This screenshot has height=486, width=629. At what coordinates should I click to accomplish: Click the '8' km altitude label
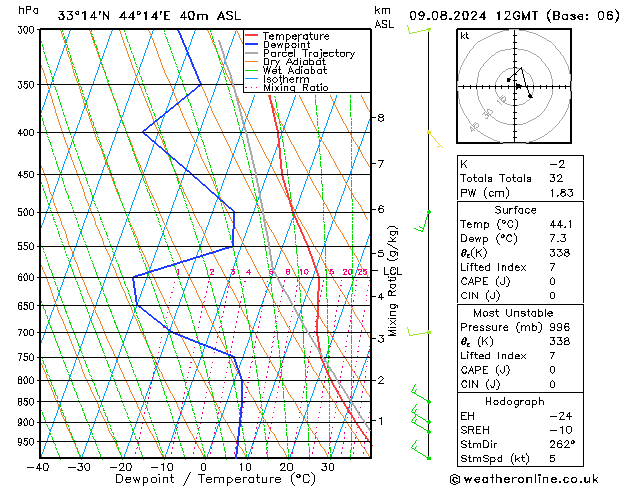[381, 117]
